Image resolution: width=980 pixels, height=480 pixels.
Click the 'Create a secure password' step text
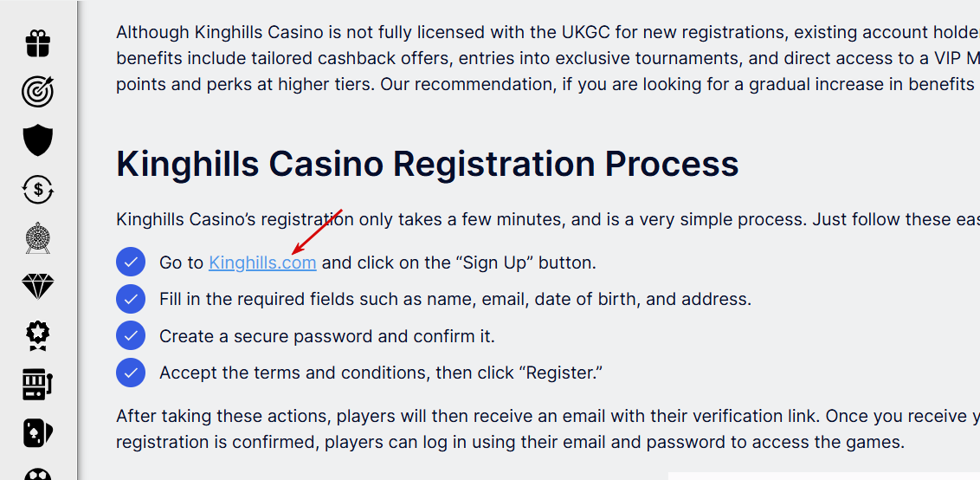coord(326,336)
